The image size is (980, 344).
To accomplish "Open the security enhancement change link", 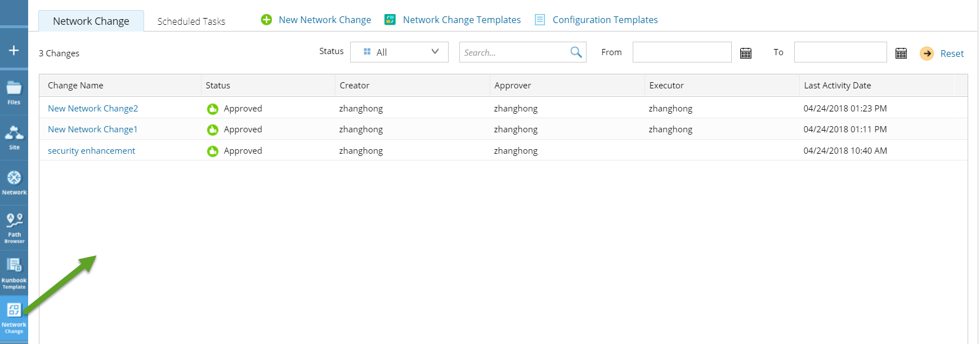I will tap(91, 151).
